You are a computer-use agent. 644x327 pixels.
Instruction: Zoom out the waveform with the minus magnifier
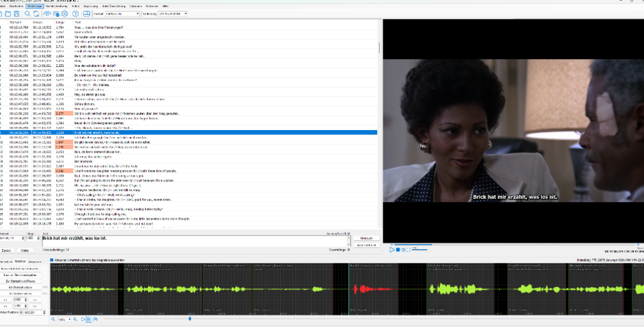[53, 319]
